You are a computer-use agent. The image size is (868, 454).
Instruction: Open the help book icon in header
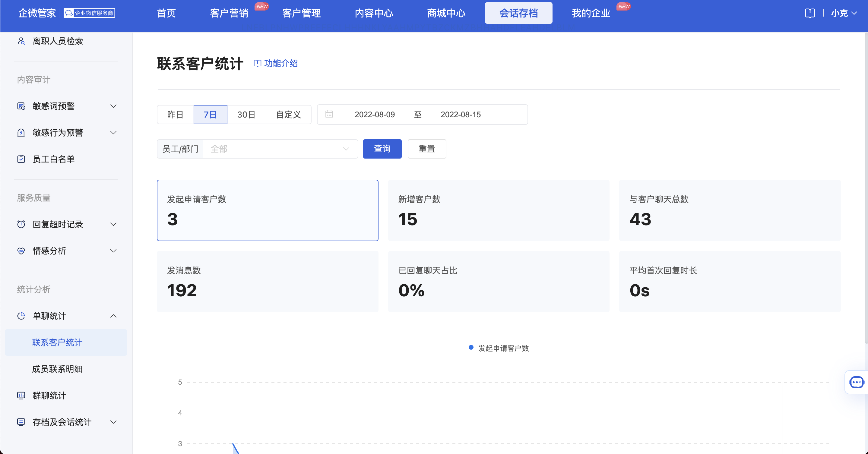810,13
